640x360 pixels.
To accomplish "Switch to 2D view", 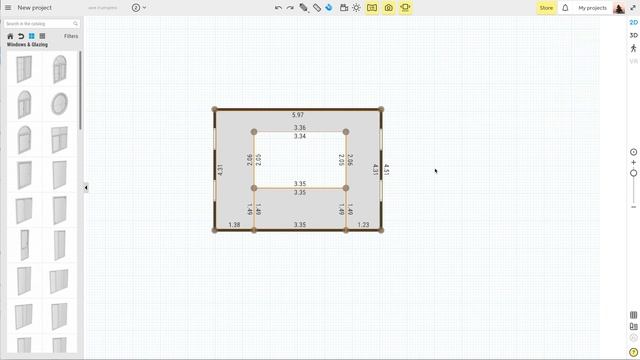I will [633, 22].
